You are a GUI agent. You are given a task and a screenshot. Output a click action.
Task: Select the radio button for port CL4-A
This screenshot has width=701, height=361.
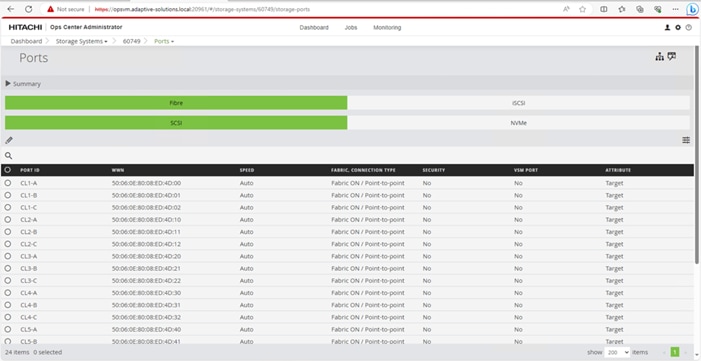8,293
